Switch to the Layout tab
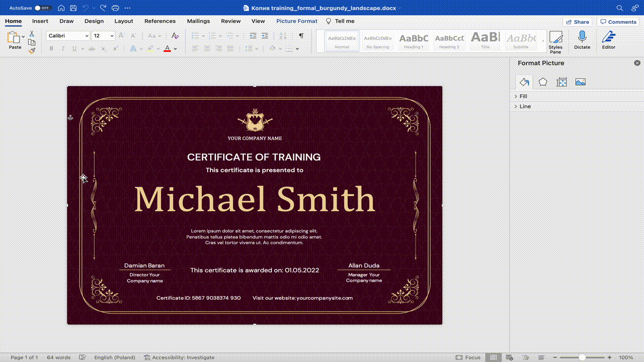This screenshot has width=644, height=362. coord(124,21)
